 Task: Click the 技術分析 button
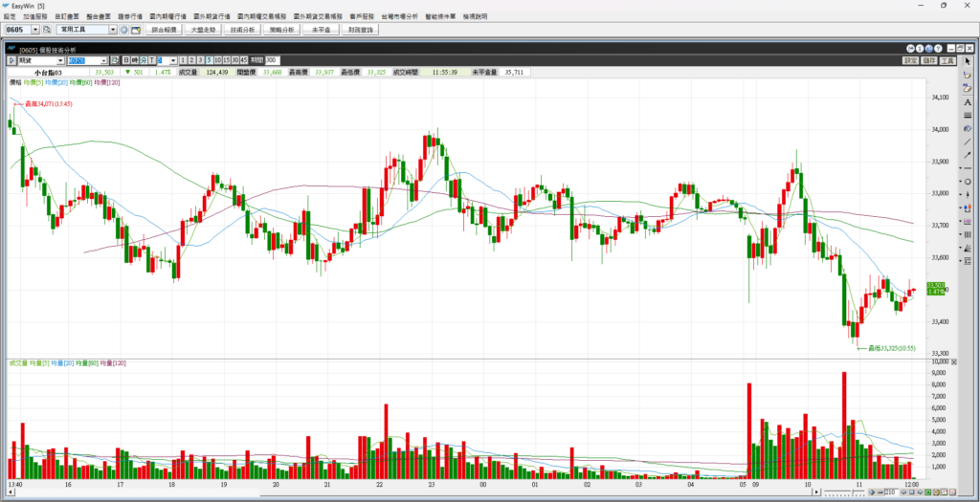pyautogui.click(x=242, y=30)
